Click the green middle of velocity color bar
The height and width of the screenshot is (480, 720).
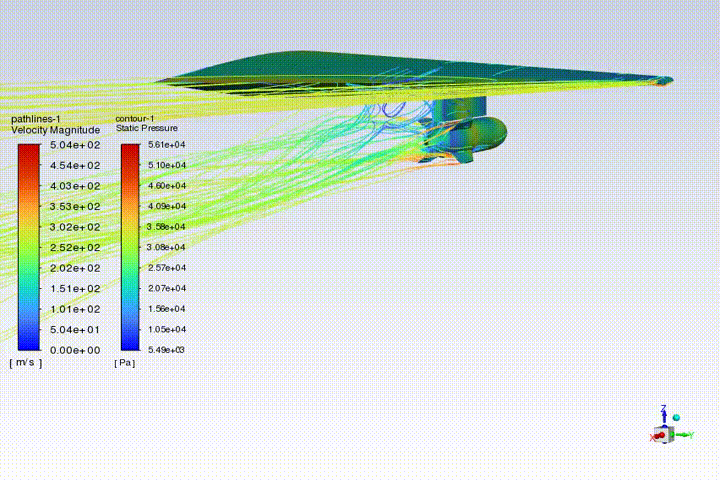[x=29, y=248]
